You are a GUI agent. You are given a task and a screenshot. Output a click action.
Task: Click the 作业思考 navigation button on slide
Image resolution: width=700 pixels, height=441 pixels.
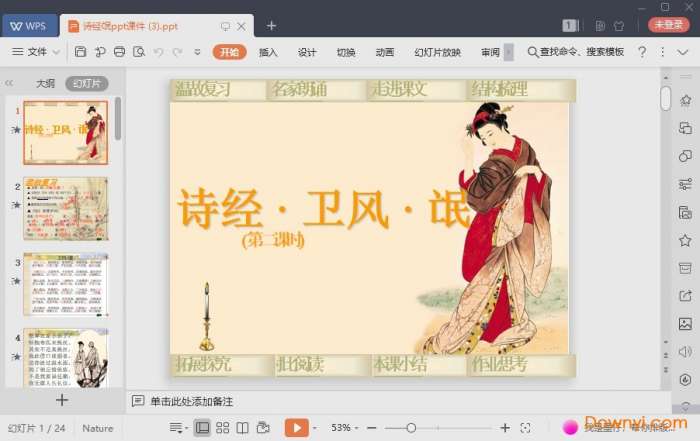click(499, 365)
